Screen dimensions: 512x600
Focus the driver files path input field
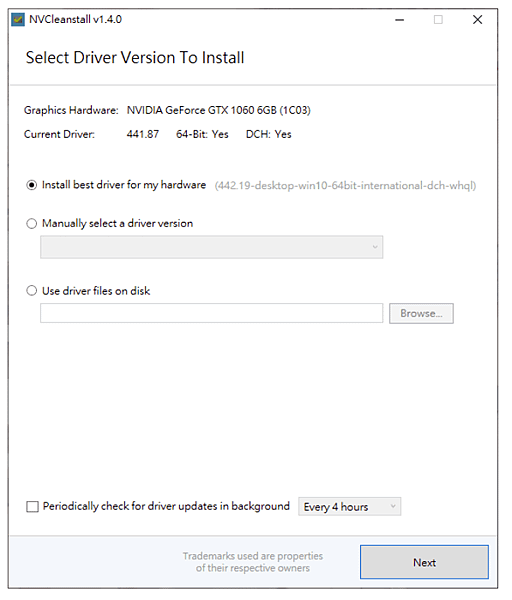tap(212, 314)
